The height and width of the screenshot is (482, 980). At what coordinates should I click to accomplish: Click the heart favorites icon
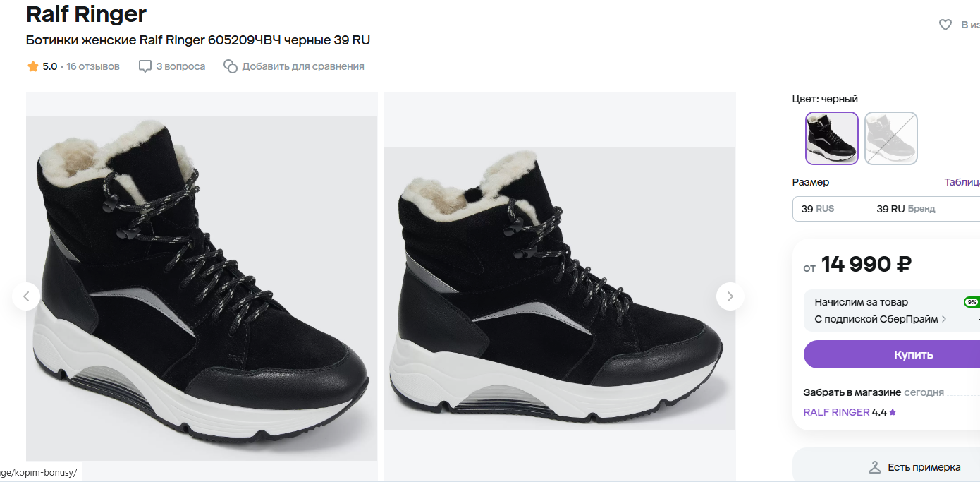tap(945, 25)
